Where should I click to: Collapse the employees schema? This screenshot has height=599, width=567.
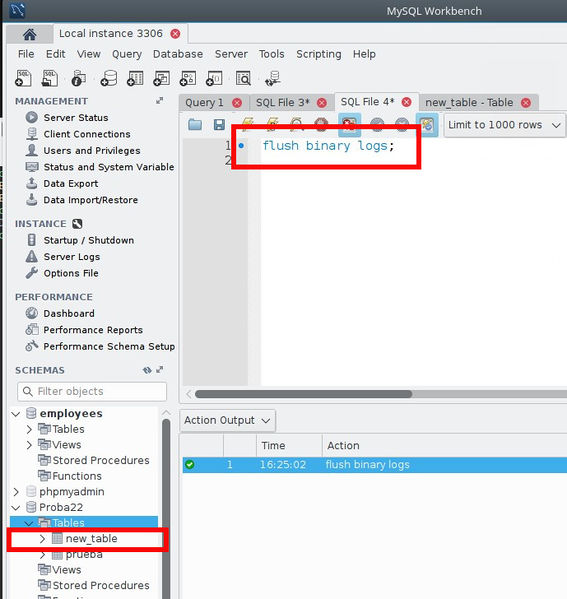pyautogui.click(x=16, y=414)
